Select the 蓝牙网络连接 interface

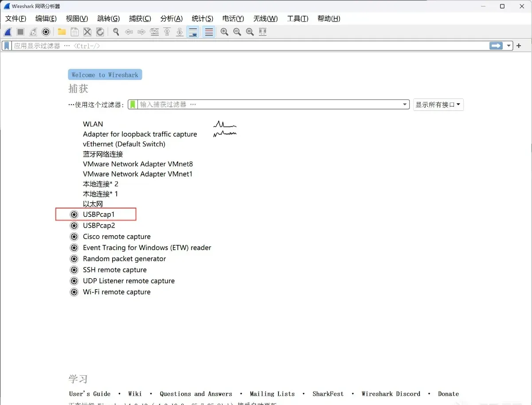(x=103, y=154)
